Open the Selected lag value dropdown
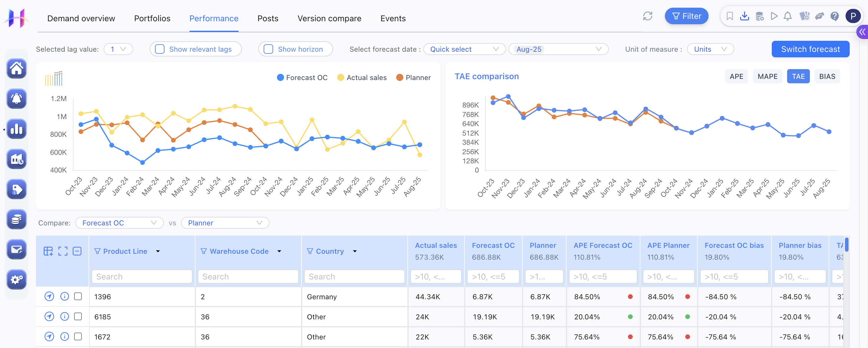The height and width of the screenshot is (348, 868). [x=118, y=49]
